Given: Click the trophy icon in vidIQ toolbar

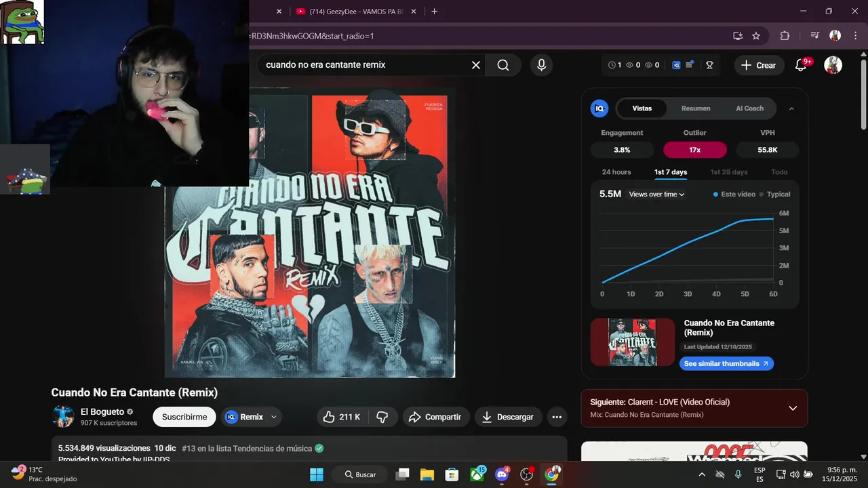Looking at the screenshot, I should point(710,65).
